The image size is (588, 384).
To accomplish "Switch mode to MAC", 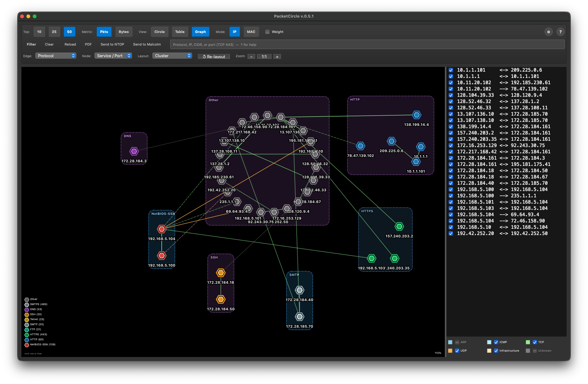I will tap(251, 32).
